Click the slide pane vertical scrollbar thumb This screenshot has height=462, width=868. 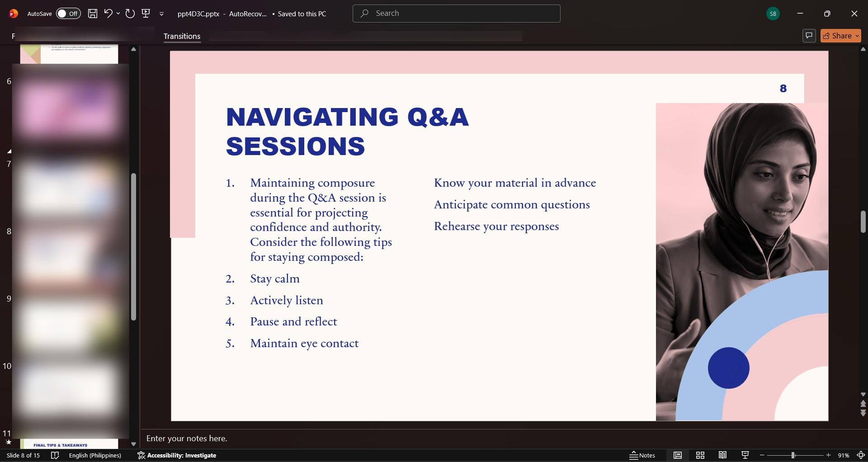(x=863, y=222)
